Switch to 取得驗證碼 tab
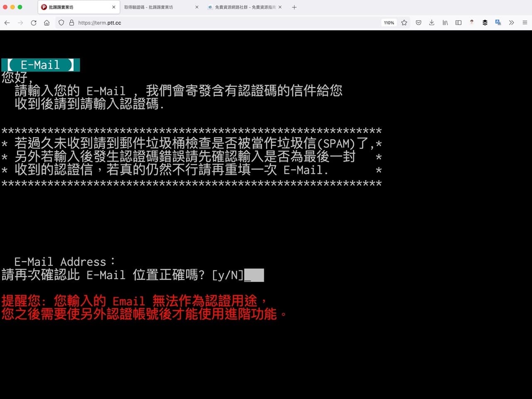The width and height of the screenshot is (532, 399). click(x=161, y=7)
